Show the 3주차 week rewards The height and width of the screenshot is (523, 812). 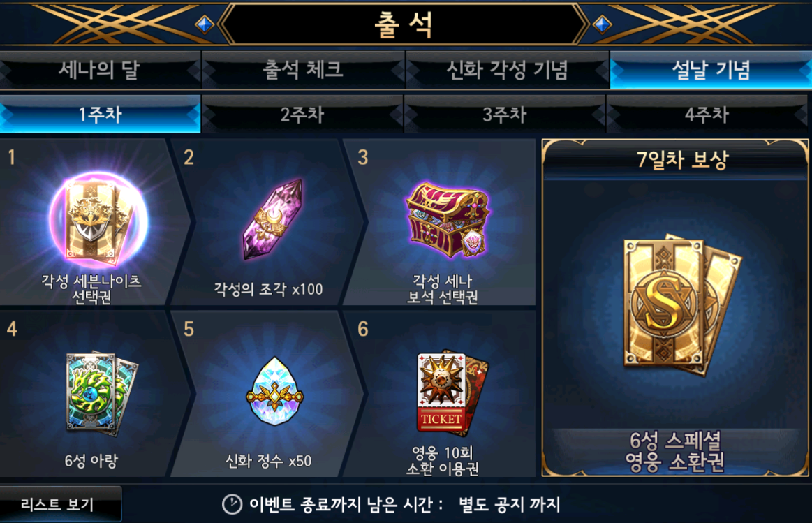coord(505,115)
